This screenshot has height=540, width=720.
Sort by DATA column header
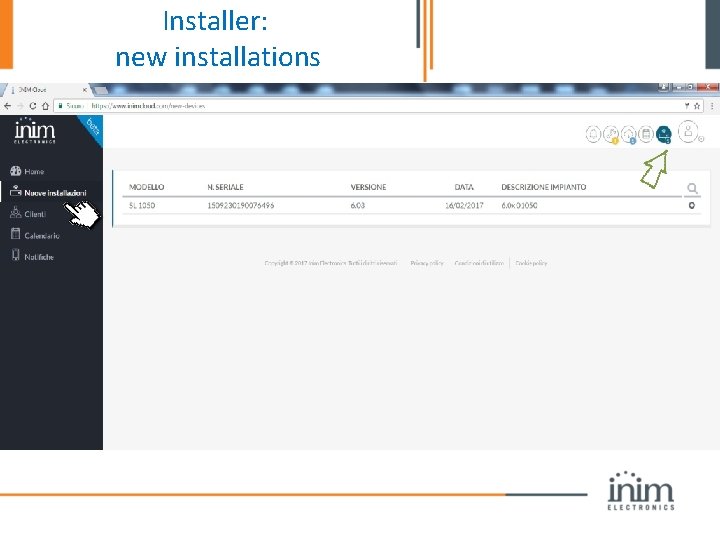(x=464, y=187)
